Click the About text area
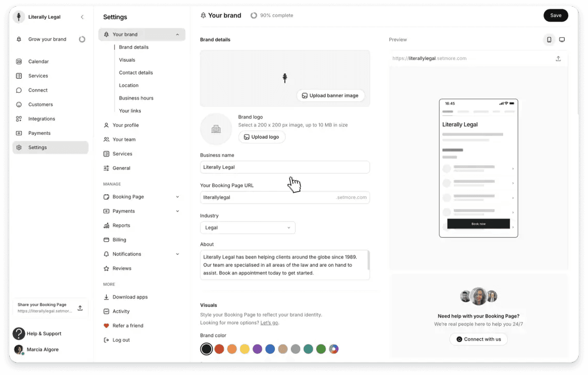The image size is (588, 375). tap(285, 265)
